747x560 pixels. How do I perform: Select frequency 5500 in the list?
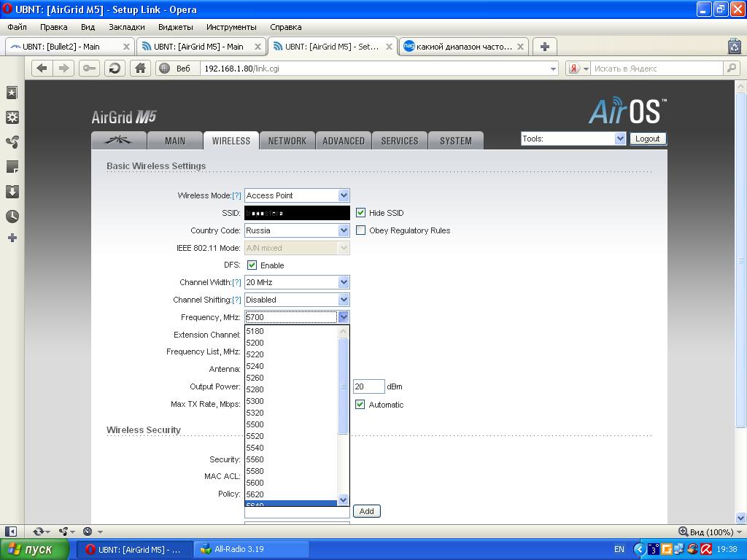291,424
